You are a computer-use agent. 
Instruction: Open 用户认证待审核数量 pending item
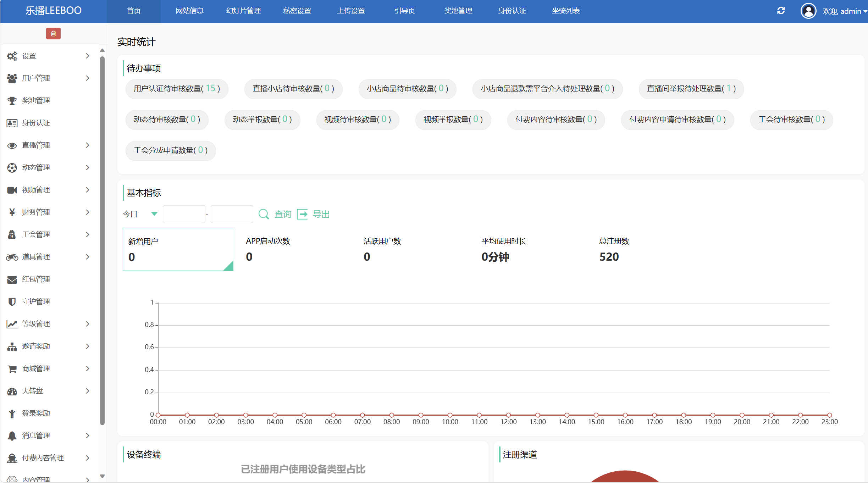click(x=177, y=89)
